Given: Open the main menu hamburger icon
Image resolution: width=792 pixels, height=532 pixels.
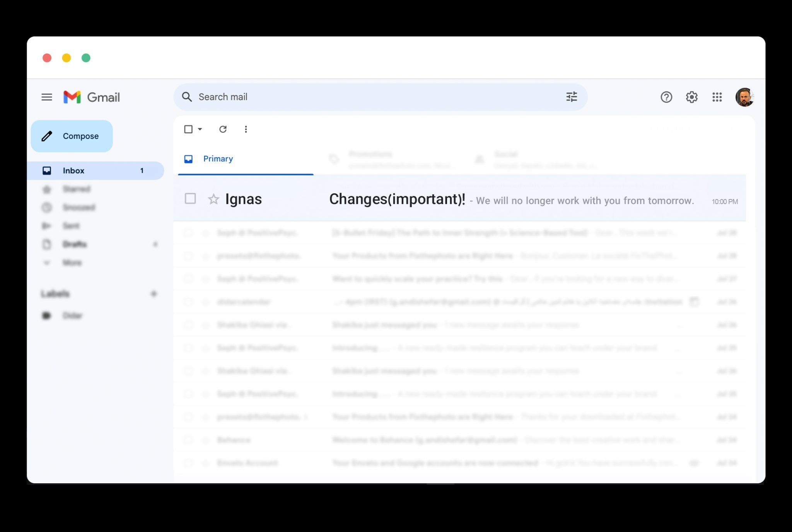Looking at the screenshot, I should click(47, 97).
